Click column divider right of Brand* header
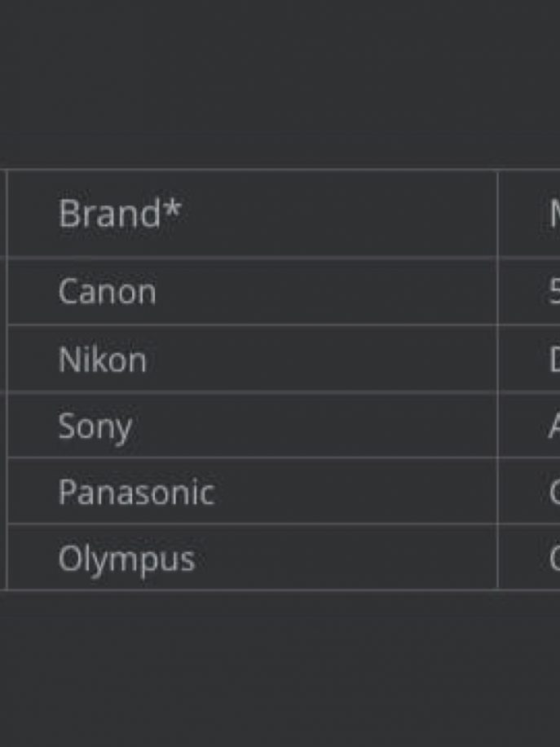 497,214
